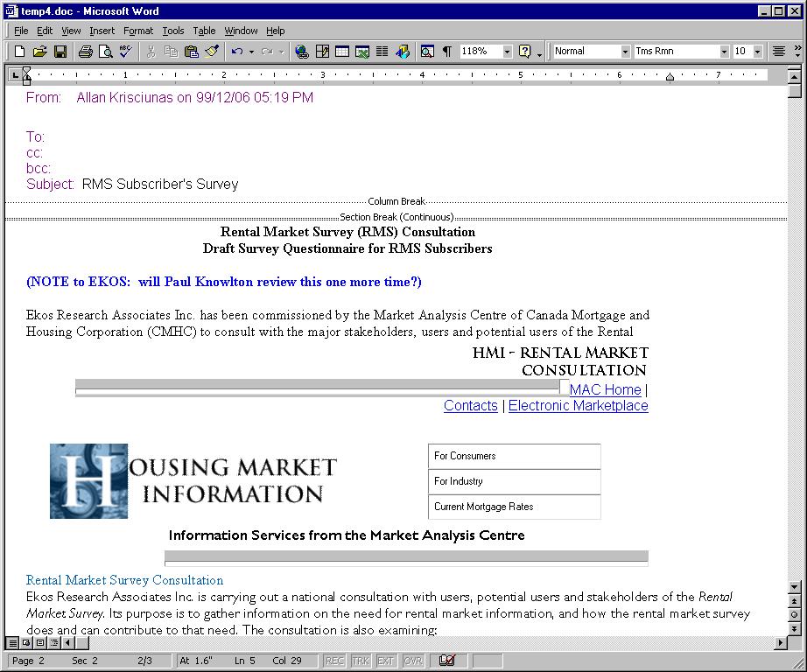Run the Spelling and Grammar check

coord(125,52)
